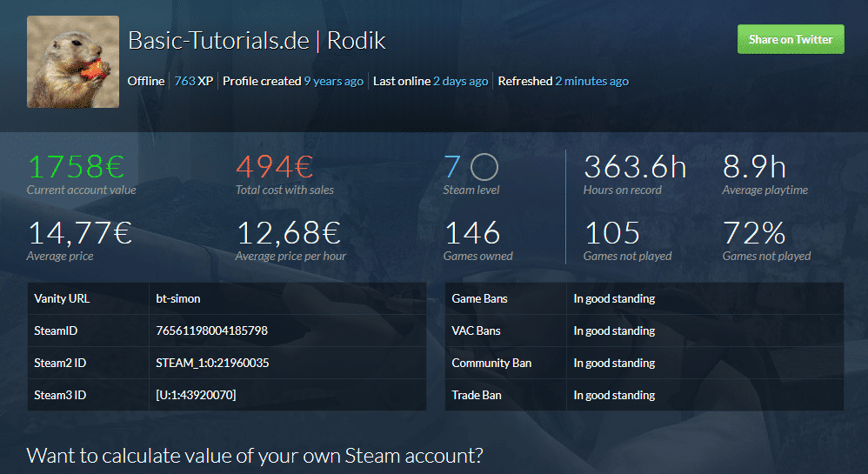Screen dimensions: 868x474
Task: Click the Steam2 ID value STEAM_1:0:21960035
Action: click(x=212, y=363)
